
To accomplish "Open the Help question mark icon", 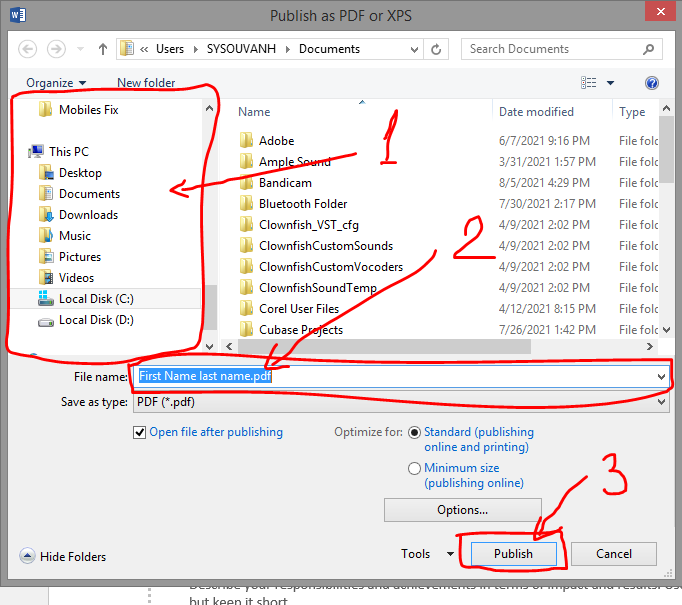I will 652,83.
